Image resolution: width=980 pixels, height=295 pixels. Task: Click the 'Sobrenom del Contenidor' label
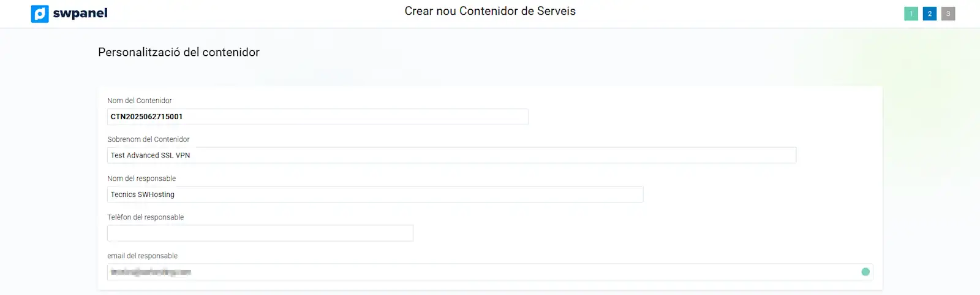pyautogui.click(x=148, y=139)
